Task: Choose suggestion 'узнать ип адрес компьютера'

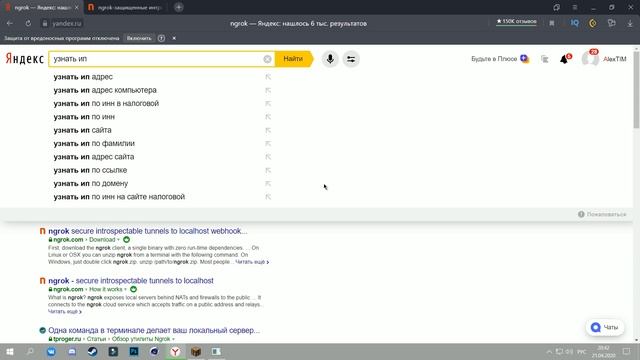Action: 105,90
